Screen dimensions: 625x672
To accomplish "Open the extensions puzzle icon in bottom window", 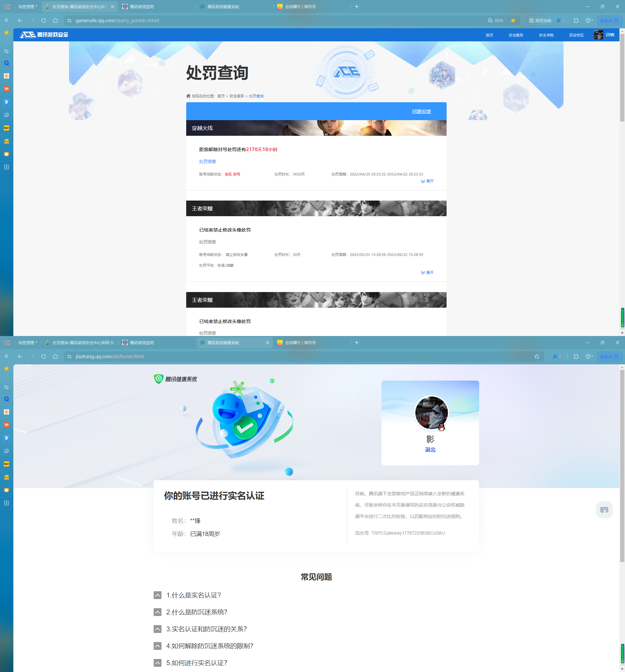I will tap(576, 356).
